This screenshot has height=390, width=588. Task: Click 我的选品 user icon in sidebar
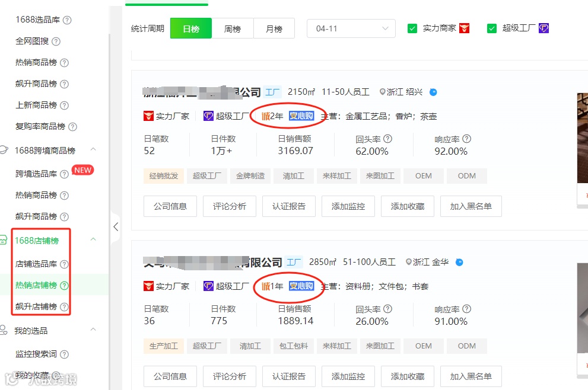pos(4,330)
